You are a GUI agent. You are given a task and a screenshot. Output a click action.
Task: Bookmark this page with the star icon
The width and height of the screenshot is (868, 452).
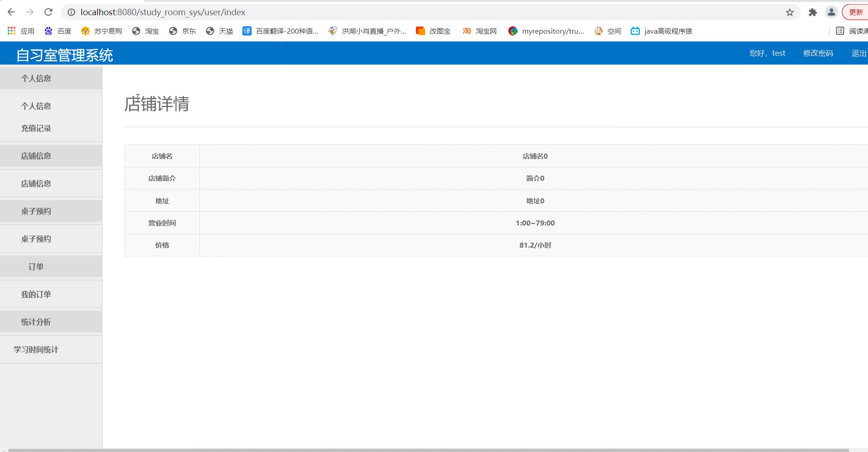click(790, 12)
